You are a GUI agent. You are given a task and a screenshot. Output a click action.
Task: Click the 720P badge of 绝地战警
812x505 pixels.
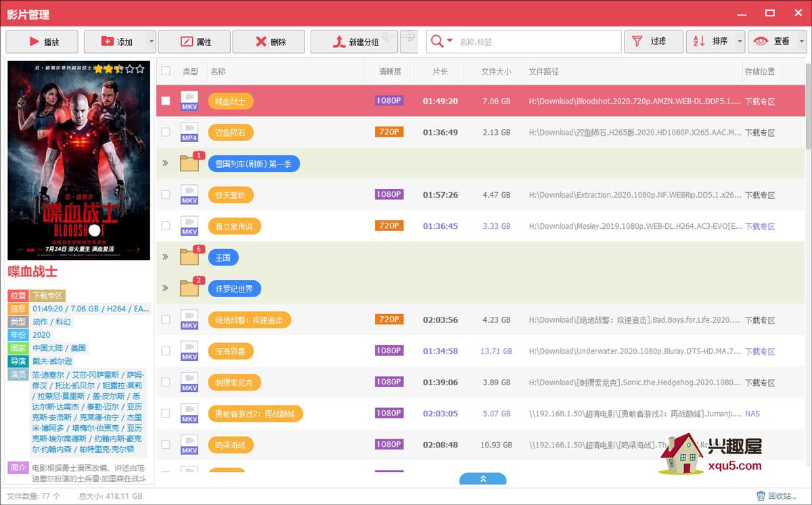[x=389, y=319]
